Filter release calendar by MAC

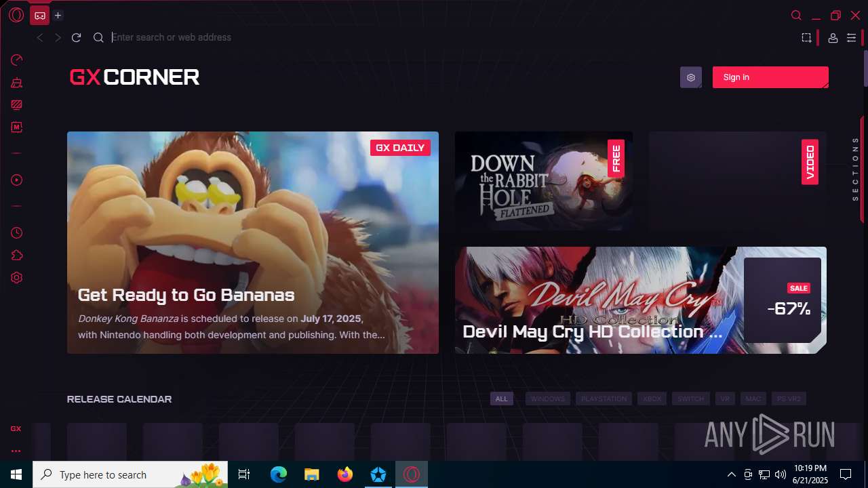click(x=753, y=399)
